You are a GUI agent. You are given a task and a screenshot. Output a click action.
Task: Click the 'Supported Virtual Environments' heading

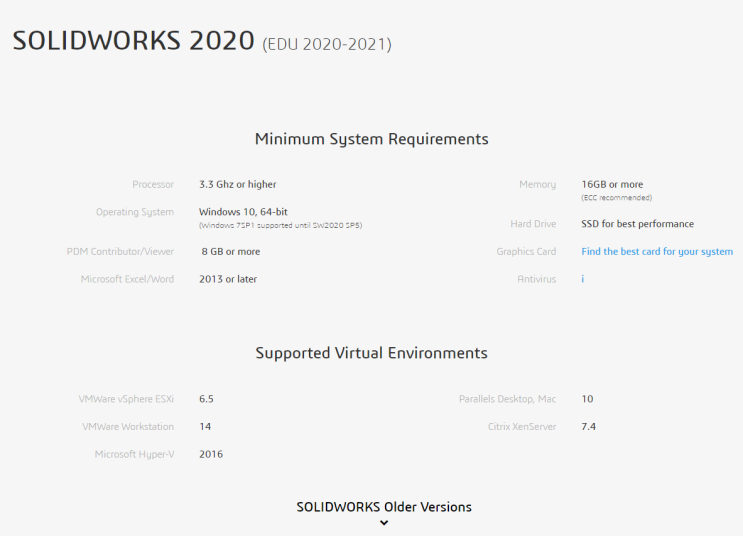tap(372, 353)
